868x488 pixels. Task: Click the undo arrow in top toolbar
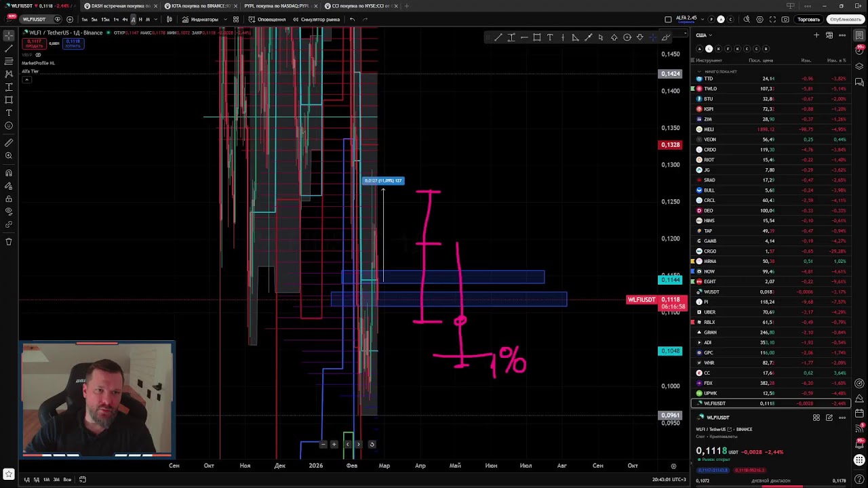pyautogui.click(x=352, y=19)
